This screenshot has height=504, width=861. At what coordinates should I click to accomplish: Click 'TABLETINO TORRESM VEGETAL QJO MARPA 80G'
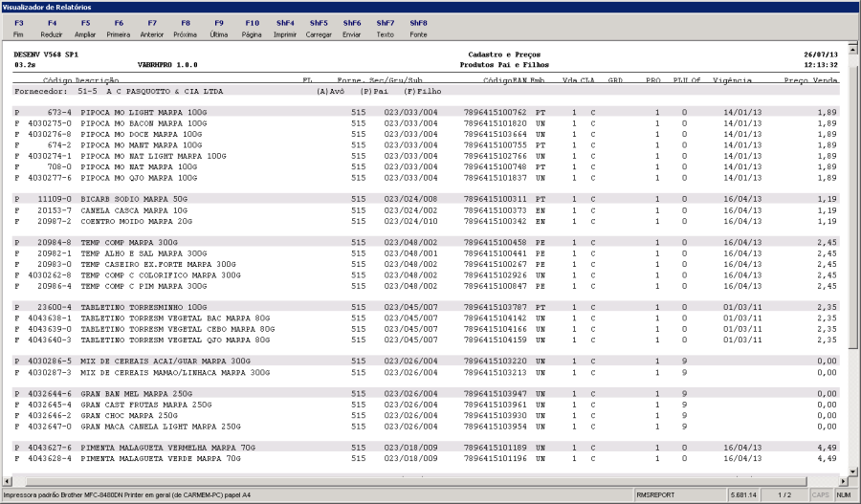175,340
